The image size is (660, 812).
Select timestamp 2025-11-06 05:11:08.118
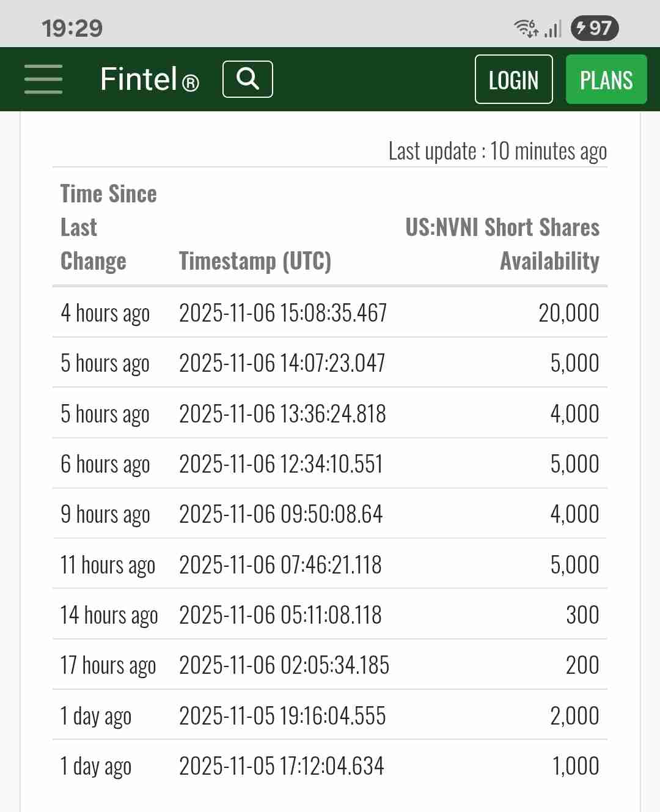tap(280, 615)
